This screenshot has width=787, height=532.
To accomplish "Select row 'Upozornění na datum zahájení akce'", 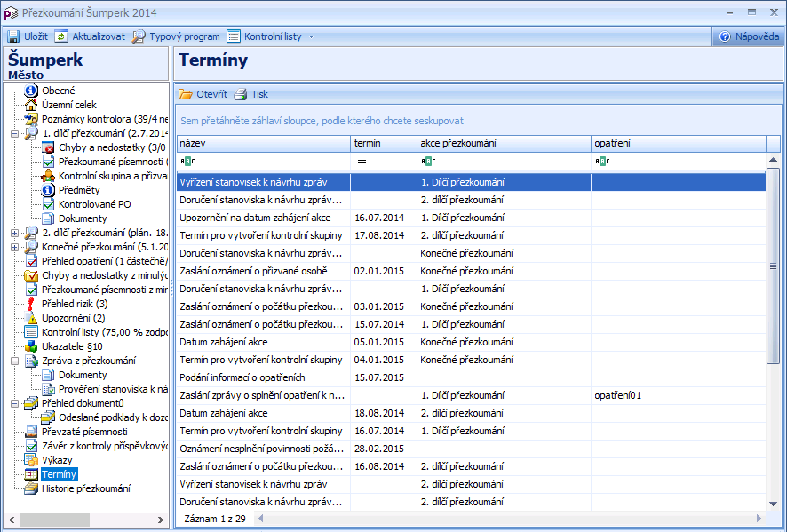I will [x=472, y=218].
